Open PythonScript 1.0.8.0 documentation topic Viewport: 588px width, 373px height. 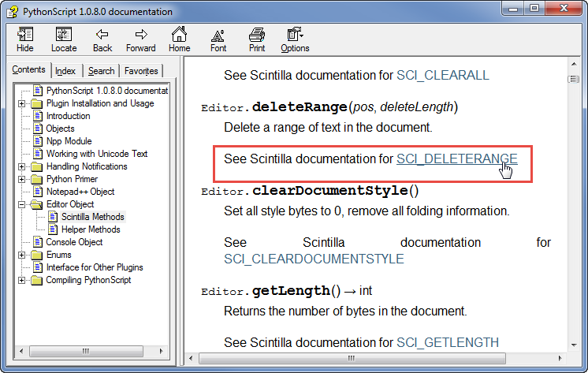(107, 91)
